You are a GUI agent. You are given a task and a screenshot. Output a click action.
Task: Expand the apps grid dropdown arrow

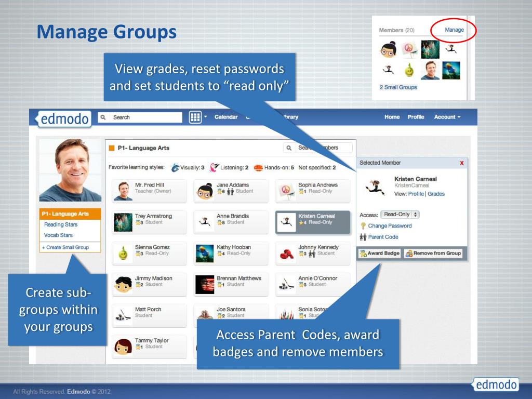point(205,117)
